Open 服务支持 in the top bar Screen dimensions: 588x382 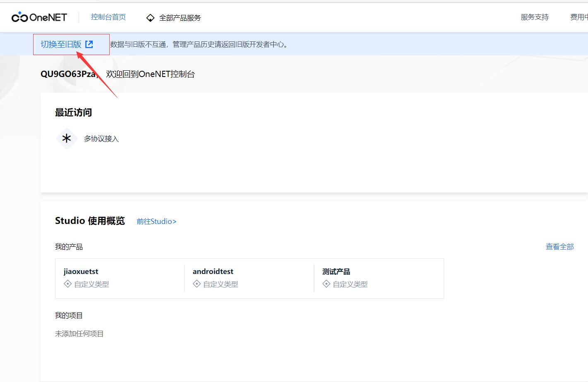(x=535, y=17)
